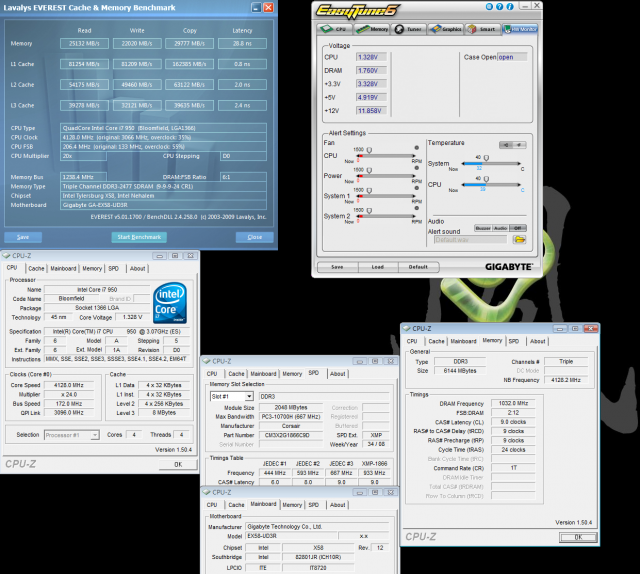Click the Intel Core i7 logo badge

coord(170,303)
